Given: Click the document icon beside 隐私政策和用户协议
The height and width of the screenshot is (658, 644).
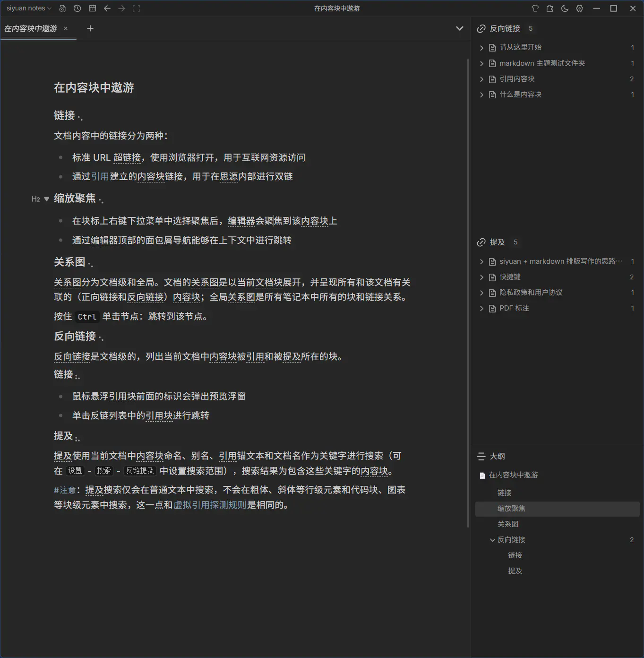Looking at the screenshot, I should point(492,293).
